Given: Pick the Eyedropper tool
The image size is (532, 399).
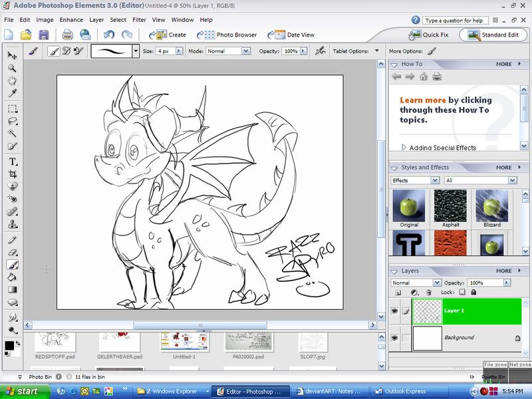Looking at the screenshot, I should [x=13, y=93].
